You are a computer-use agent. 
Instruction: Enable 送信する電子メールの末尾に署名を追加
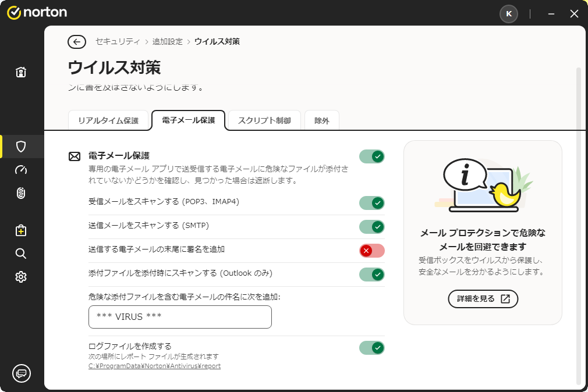coord(371,251)
